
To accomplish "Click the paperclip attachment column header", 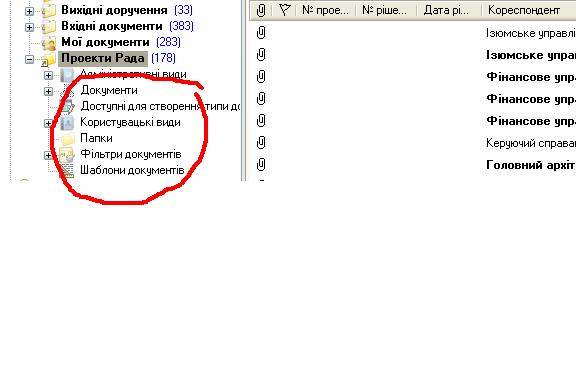I will click(261, 10).
